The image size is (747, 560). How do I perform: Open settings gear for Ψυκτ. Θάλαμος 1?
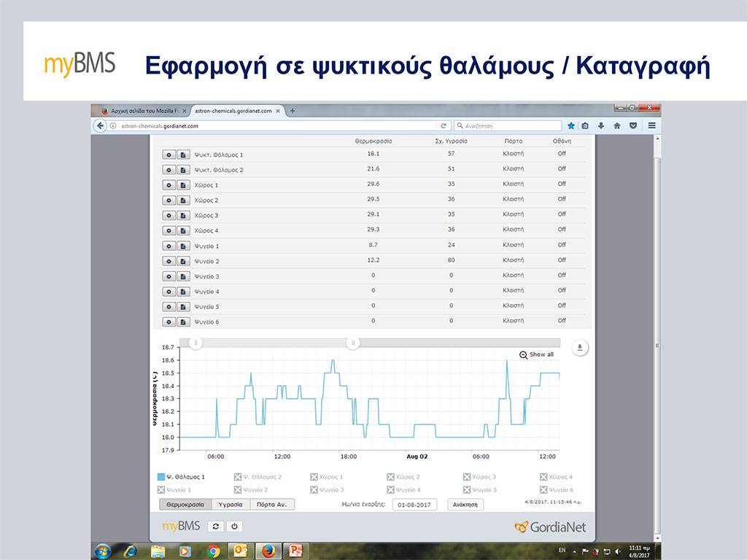169,155
